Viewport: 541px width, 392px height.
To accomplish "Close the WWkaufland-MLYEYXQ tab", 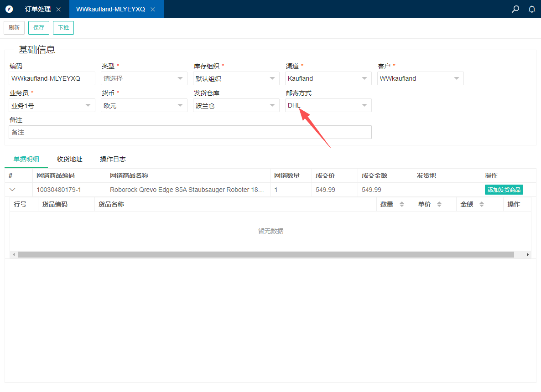I will pyautogui.click(x=153, y=10).
